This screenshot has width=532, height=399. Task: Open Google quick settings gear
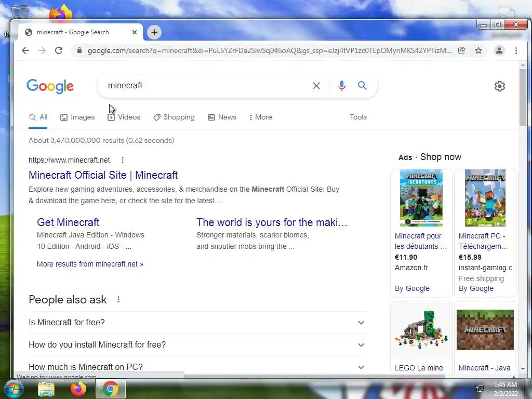(x=499, y=86)
